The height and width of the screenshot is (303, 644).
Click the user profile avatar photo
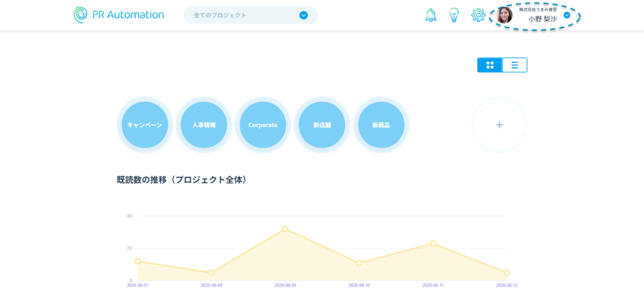point(504,15)
